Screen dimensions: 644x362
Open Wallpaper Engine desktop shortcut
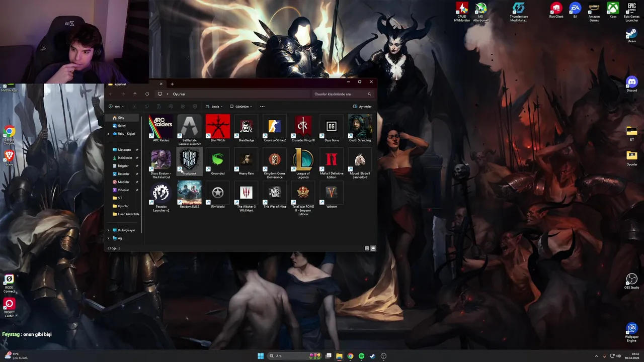631,332
